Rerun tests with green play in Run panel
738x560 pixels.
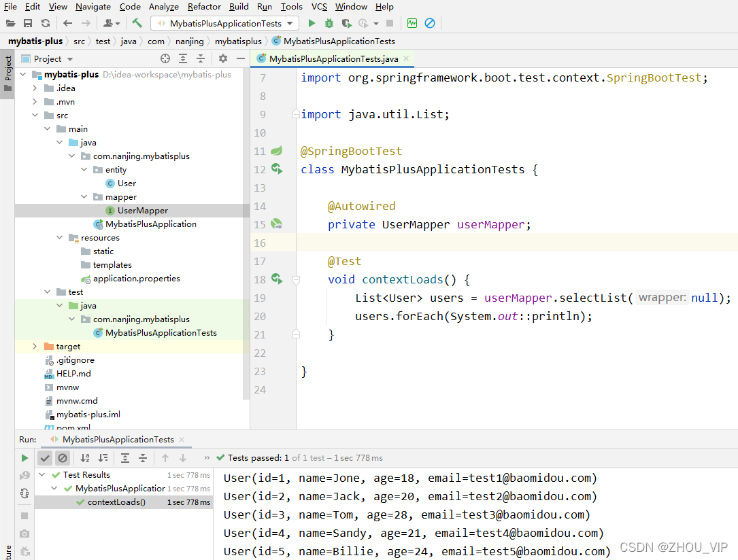tap(24, 458)
